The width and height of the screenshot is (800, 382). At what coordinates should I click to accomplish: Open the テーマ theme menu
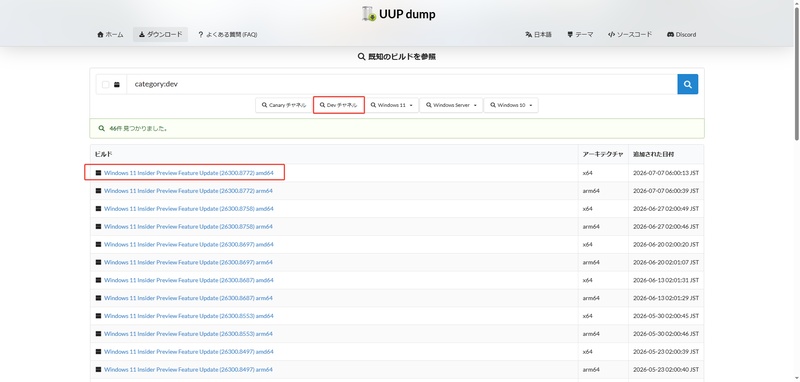pyautogui.click(x=580, y=35)
